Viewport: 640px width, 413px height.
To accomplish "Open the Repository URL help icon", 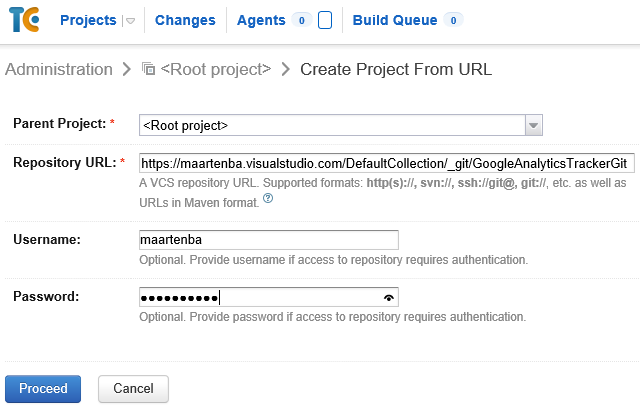I will (268, 198).
